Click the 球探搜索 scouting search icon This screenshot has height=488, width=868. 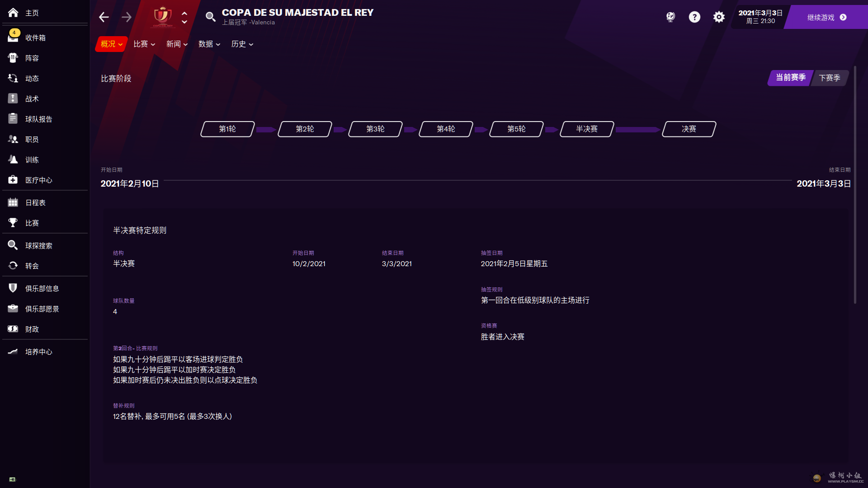click(13, 245)
